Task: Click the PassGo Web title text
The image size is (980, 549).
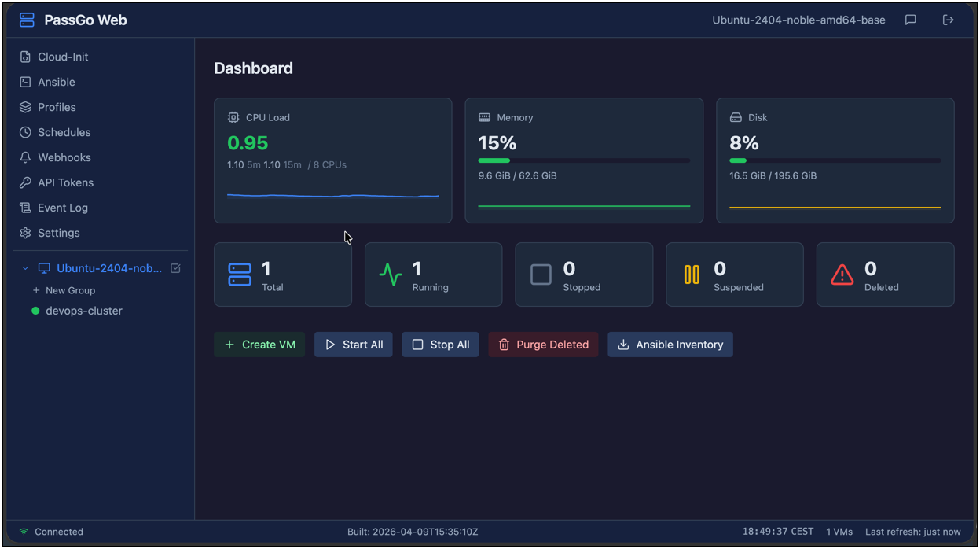Action: pos(86,20)
